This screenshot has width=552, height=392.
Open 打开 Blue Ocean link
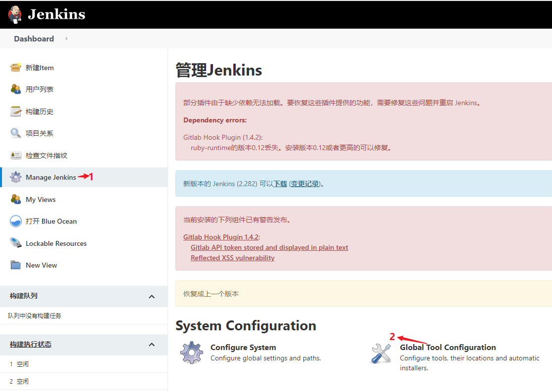point(51,222)
